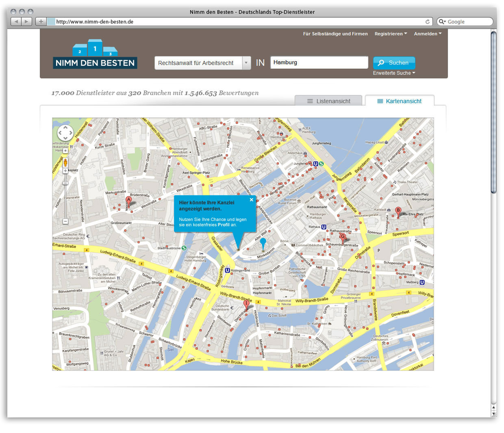Viewport: 504px width, 433px height.
Task: Select the Street View pegman icon
Action: tap(66, 163)
